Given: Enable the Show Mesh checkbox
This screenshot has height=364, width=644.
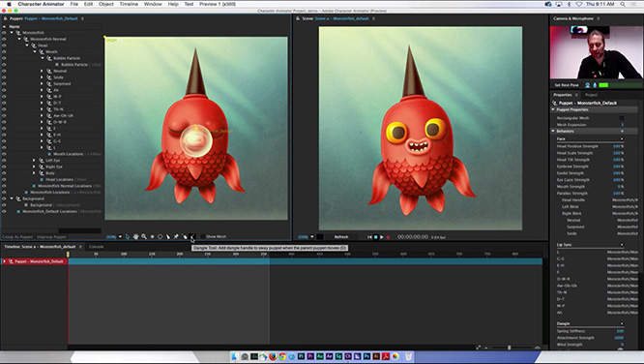Looking at the screenshot, I should pos(203,236).
